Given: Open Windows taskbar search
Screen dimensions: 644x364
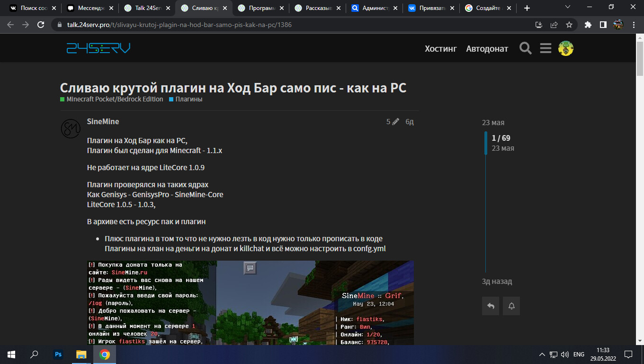Looking at the screenshot, I should [34, 354].
